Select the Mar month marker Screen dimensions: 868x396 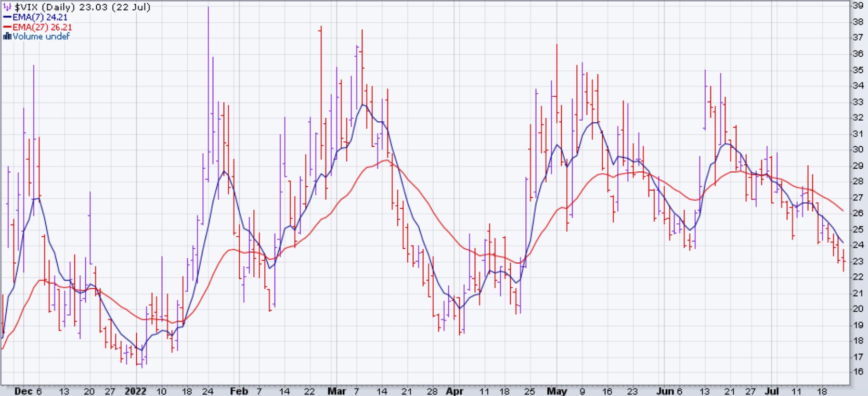(x=336, y=391)
